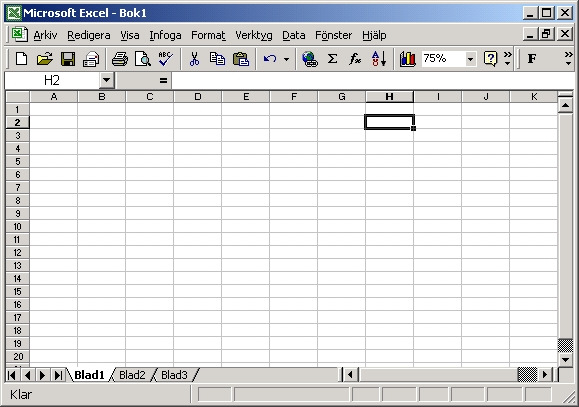
Task: Open print preview magnifier icon
Action: coord(143,59)
